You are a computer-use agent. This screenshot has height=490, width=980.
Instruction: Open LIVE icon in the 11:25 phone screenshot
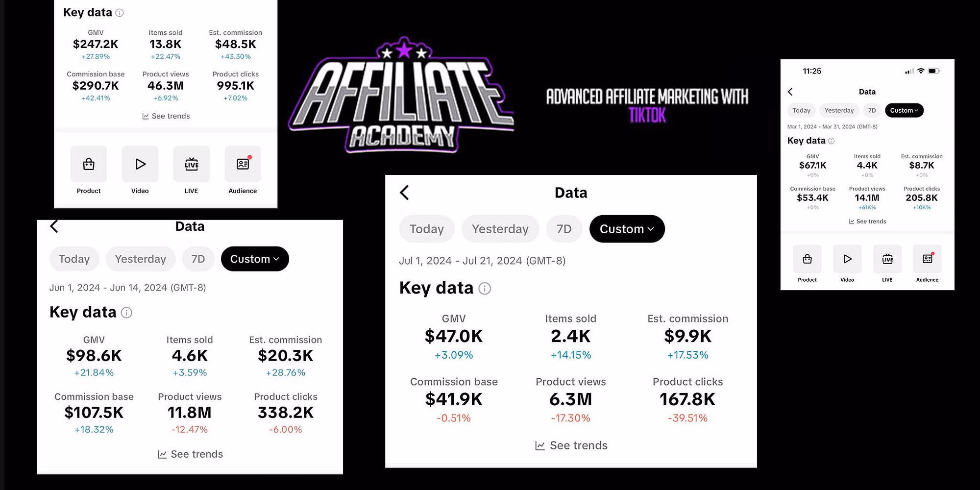click(887, 259)
